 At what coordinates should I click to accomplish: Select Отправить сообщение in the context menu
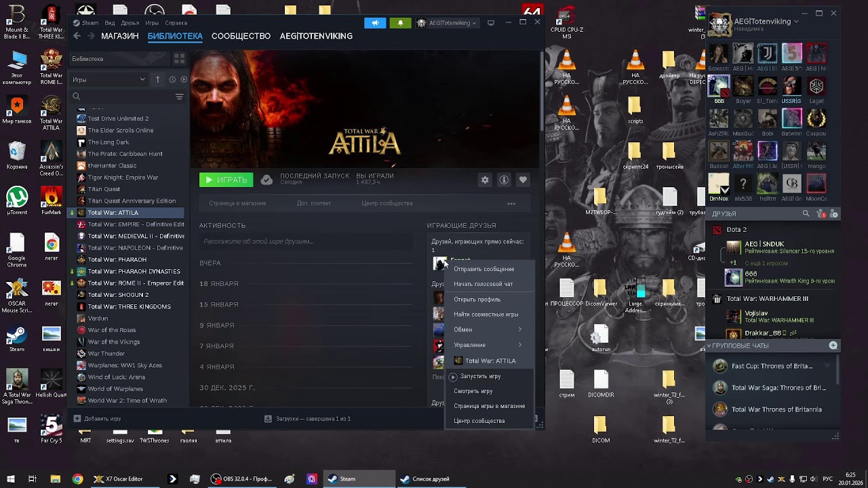pos(484,269)
